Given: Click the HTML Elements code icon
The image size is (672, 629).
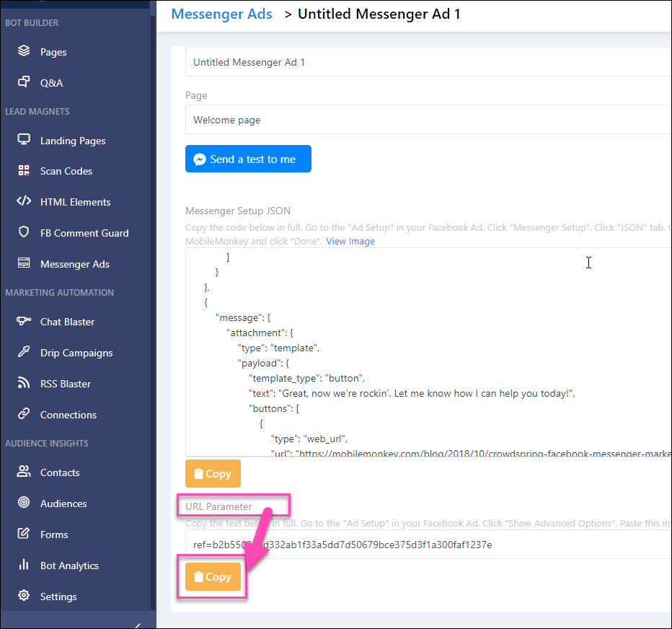Looking at the screenshot, I should click(x=24, y=201).
